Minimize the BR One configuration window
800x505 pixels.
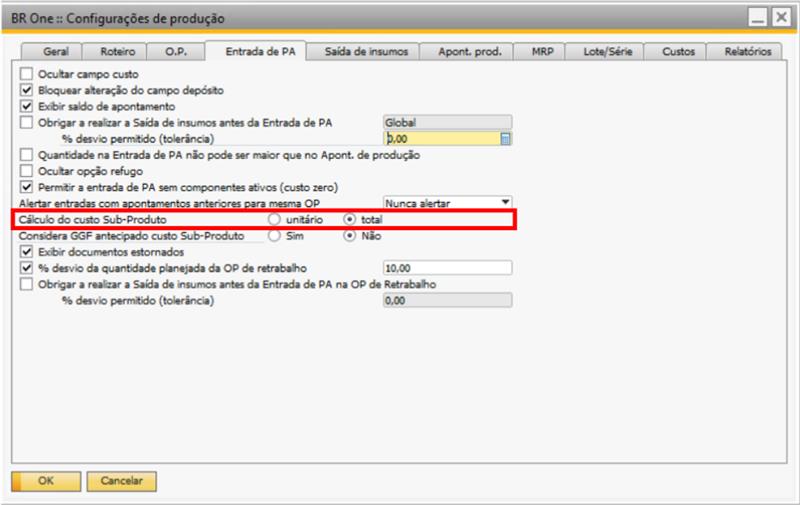click(759, 19)
